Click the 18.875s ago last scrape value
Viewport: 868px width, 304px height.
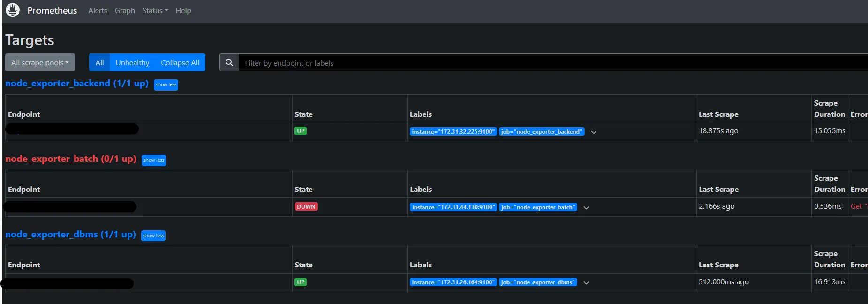pos(718,131)
